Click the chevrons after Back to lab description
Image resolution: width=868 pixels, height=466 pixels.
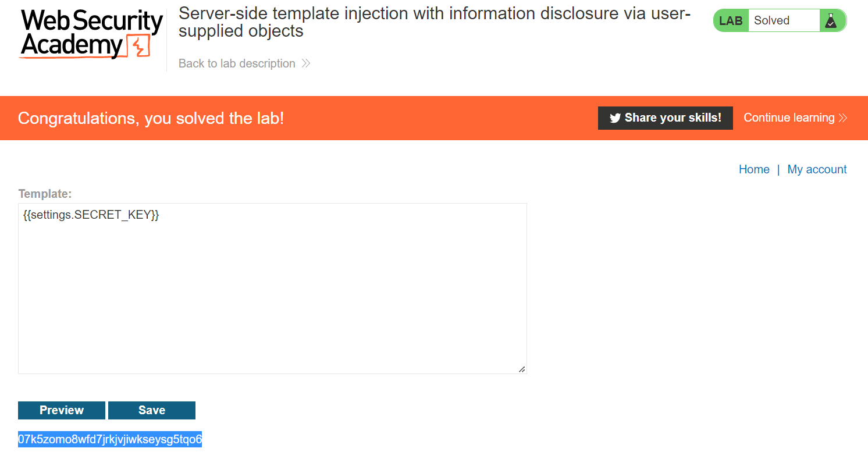(x=306, y=63)
